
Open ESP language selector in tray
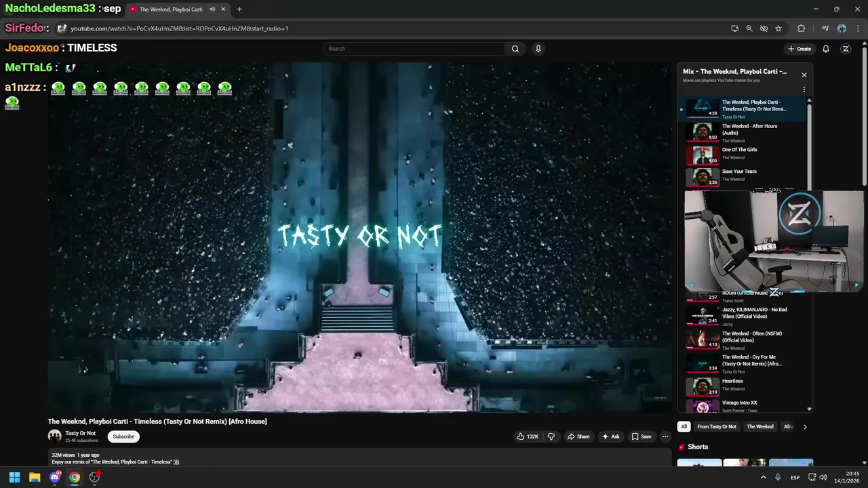(x=795, y=477)
